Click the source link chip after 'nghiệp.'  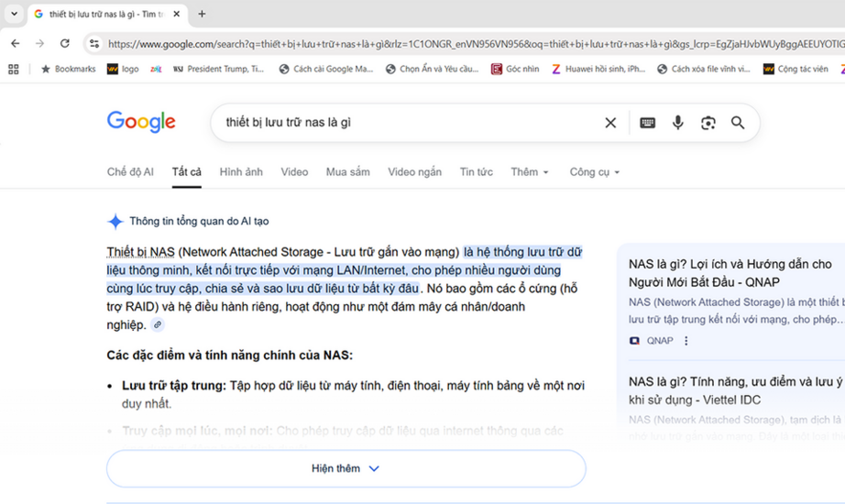point(158,325)
